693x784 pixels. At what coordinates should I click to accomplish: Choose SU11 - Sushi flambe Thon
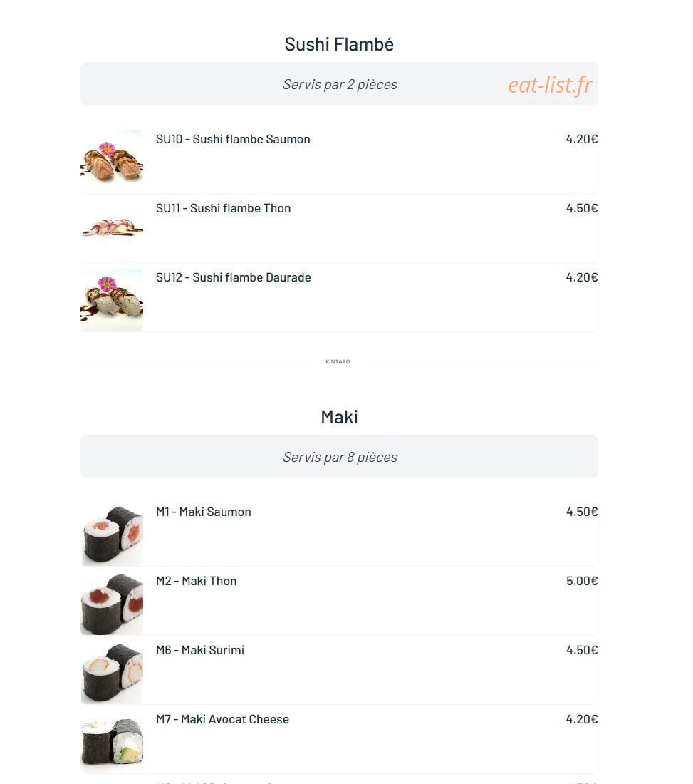point(224,208)
